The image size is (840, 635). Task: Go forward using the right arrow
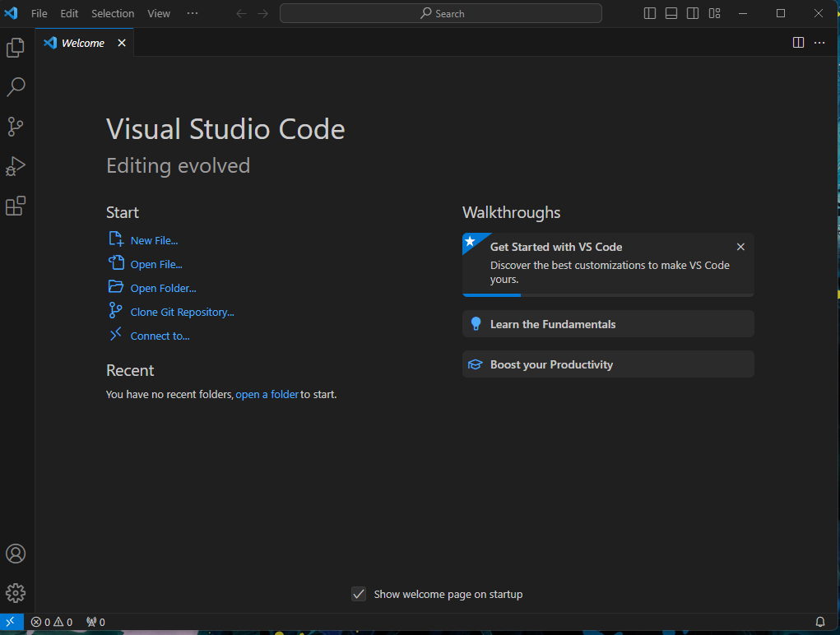[263, 13]
